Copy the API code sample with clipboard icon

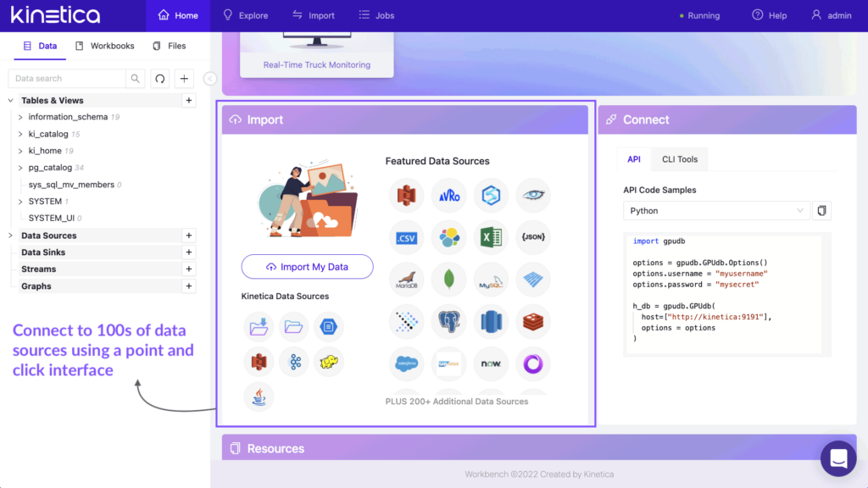pyautogui.click(x=822, y=211)
